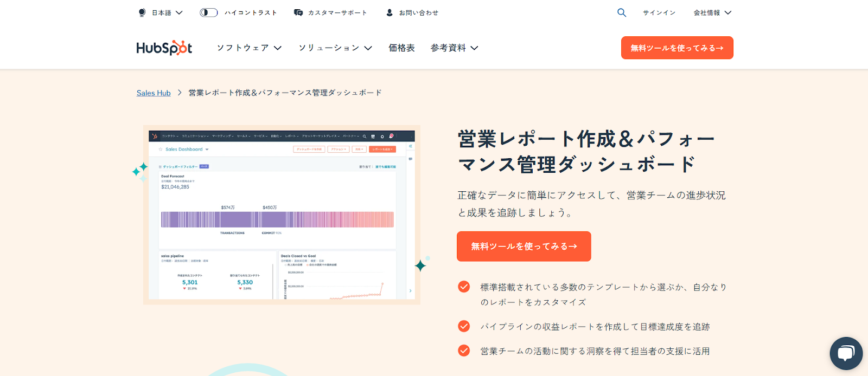Click the check icon beside 営業チームの活動
868x376 pixels.
tap(464, 351)
